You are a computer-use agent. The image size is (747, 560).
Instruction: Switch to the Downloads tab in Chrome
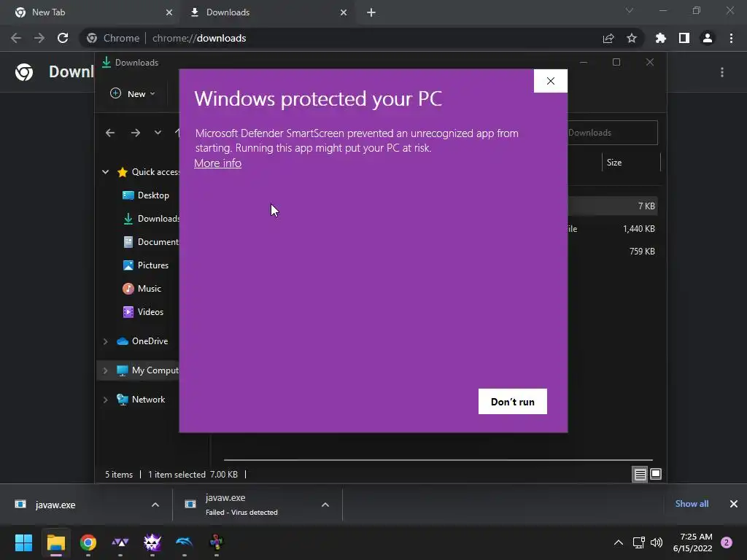[267, 12]
